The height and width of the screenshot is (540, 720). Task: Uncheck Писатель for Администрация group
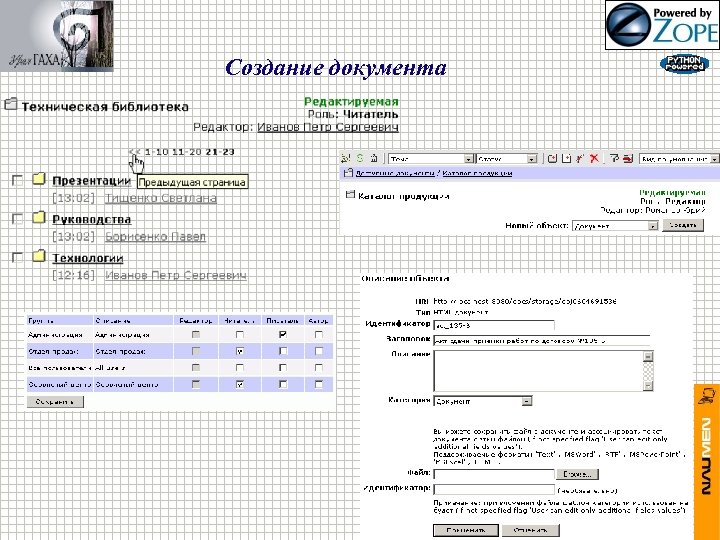[x=283, y=335]
